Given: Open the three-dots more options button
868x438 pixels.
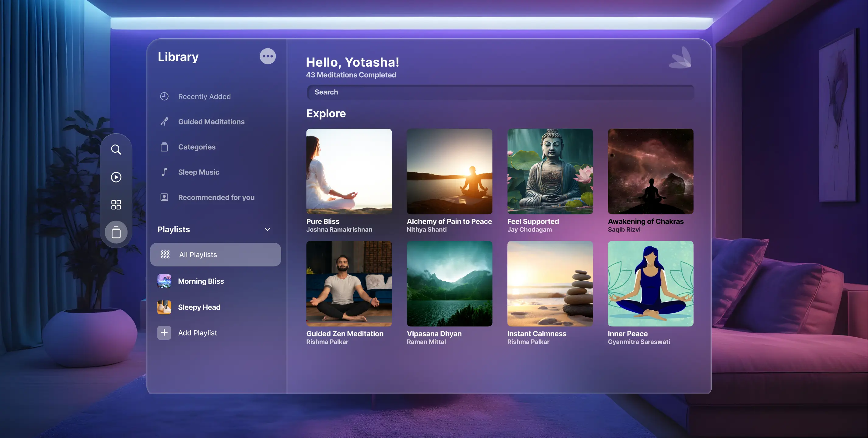Looking at the screenshot, I should [x=268, y=56].
